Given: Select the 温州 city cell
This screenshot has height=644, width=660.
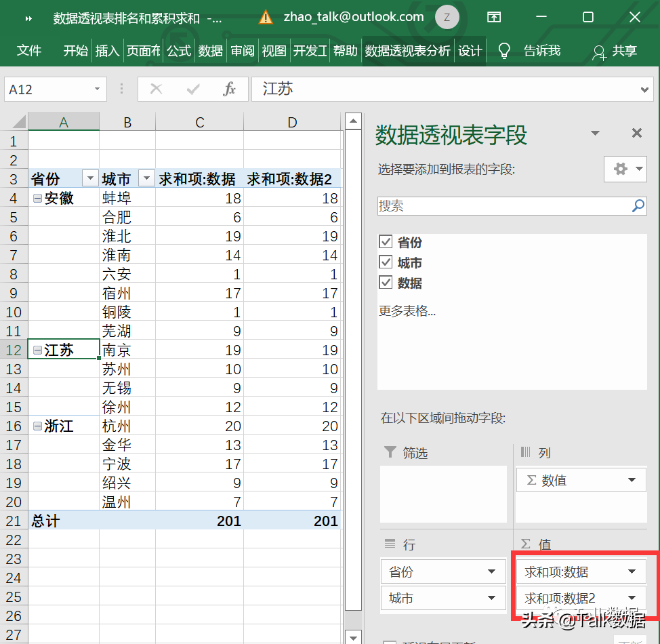Looking at the screenshot, I should (x=127, y=502).
